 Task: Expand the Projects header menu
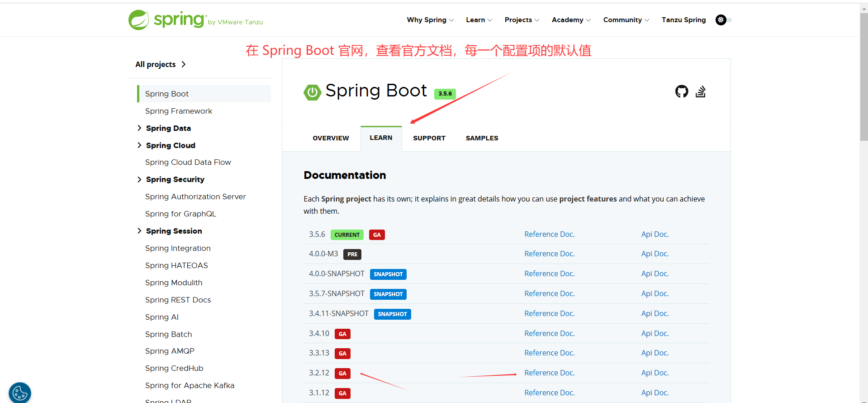pos(522,20)
